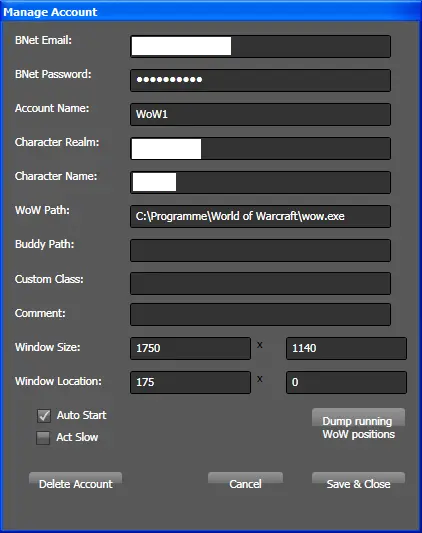Uncheck the Auto Start checkbox
Viewport: 422px width, 533px height.
[44, 416]
